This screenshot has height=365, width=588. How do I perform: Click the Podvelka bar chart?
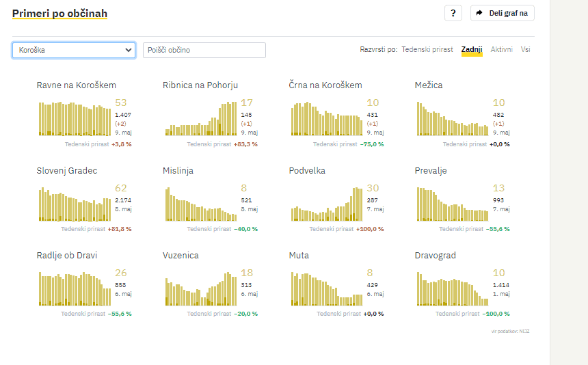coord(326,204)
